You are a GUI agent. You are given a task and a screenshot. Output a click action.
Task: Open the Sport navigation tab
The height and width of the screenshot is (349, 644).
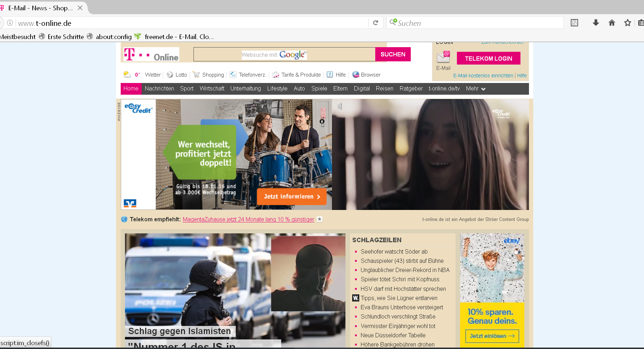187,89
